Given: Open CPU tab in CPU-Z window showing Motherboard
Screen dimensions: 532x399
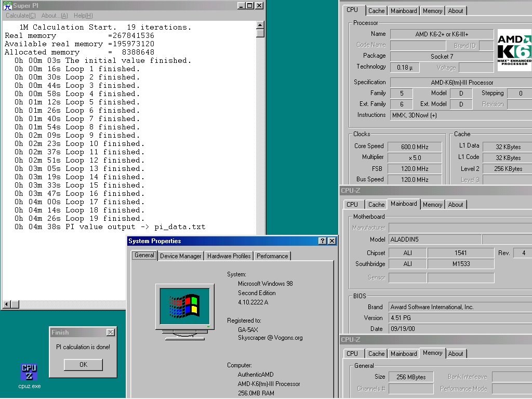Looking at the screenshot, I should [352, 205].
